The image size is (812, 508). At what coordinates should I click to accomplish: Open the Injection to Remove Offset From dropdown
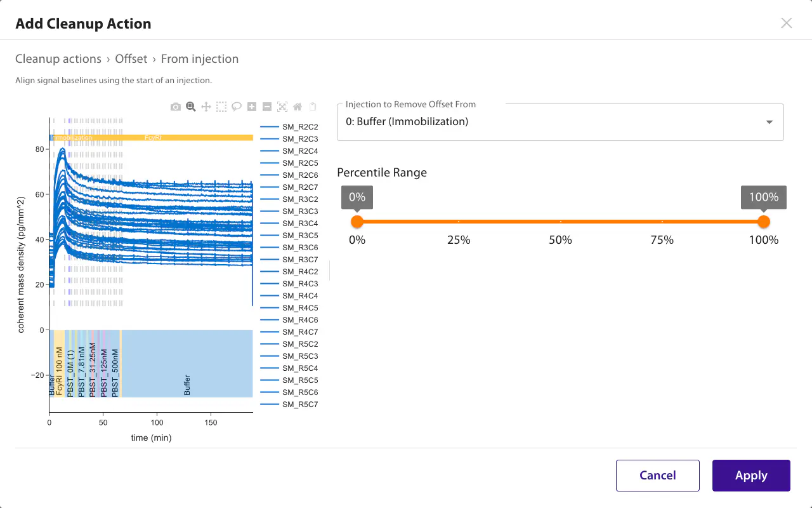coord(561,122)
